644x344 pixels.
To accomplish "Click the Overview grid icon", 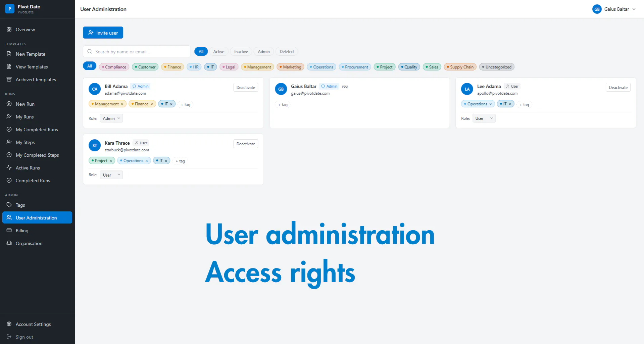I will [9, 29].
